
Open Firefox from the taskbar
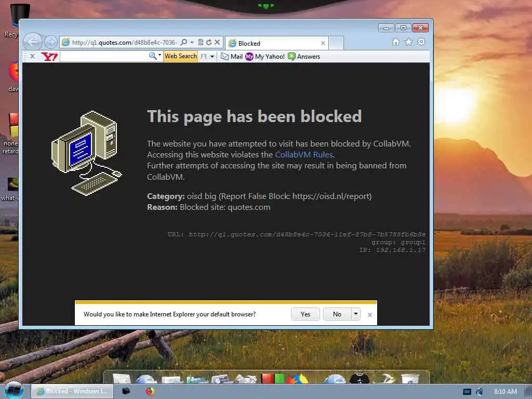click(x=150, y=391)
